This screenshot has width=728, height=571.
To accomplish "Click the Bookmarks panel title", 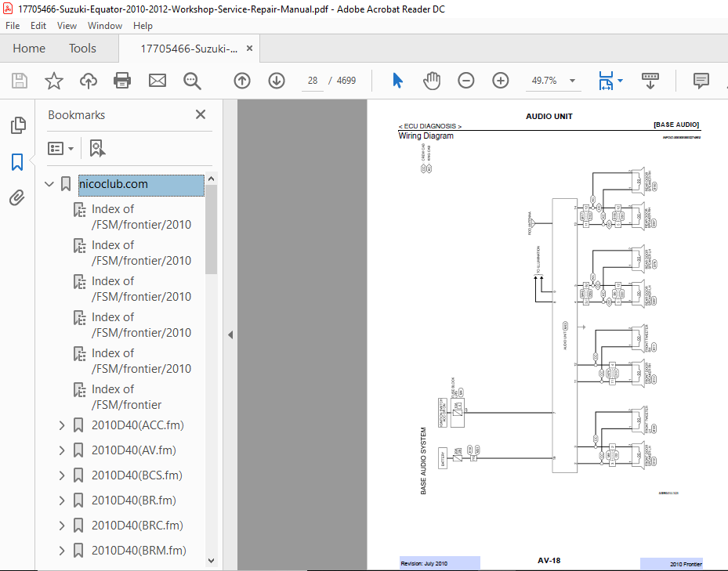I will (77, 114).
